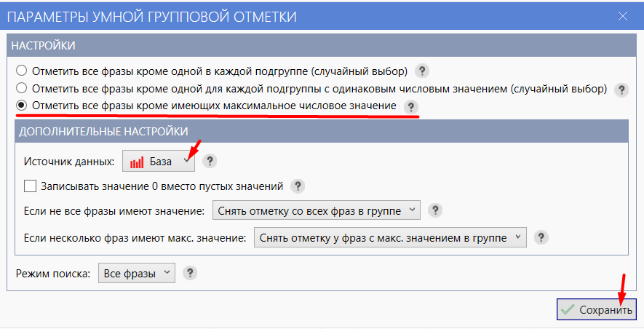Open help next to Режим поиска
Screen dimensions: 644x329
pos(190,273)
